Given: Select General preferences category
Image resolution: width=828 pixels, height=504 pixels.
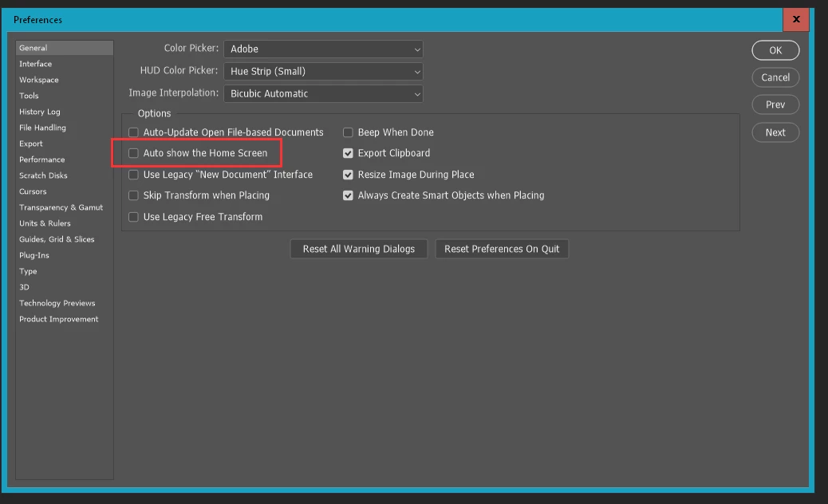Looking at the screenshot, I should coord(65,48).
